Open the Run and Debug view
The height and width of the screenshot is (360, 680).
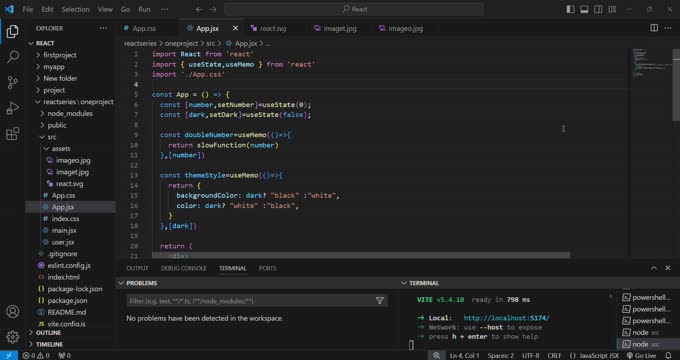pyautogui.click(x=13, y=108)
